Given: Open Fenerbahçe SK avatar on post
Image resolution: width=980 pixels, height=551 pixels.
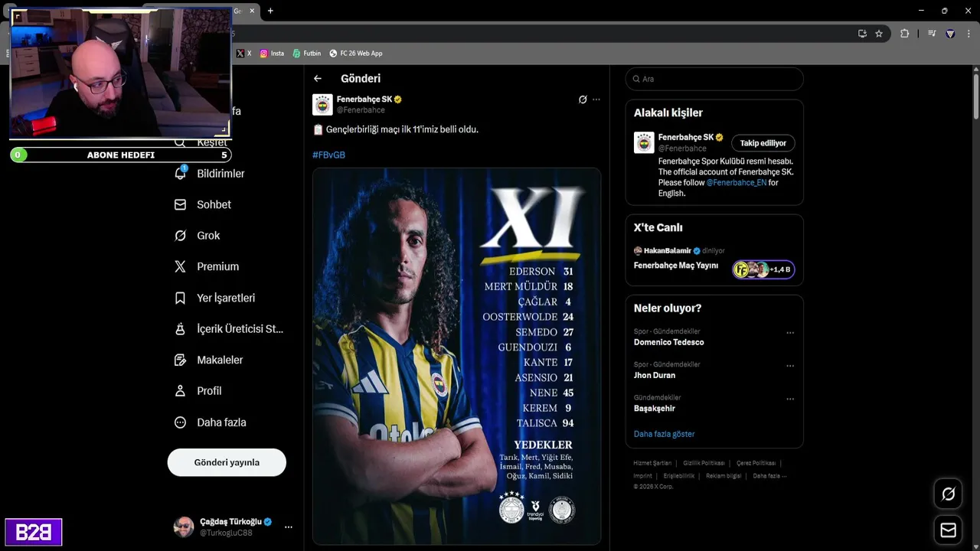Looking at the screenshot, I should (x=322, y=104).
